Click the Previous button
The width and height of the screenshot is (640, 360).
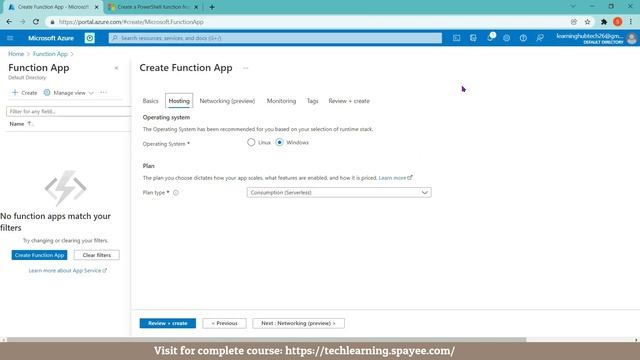[x=224, y=323]
